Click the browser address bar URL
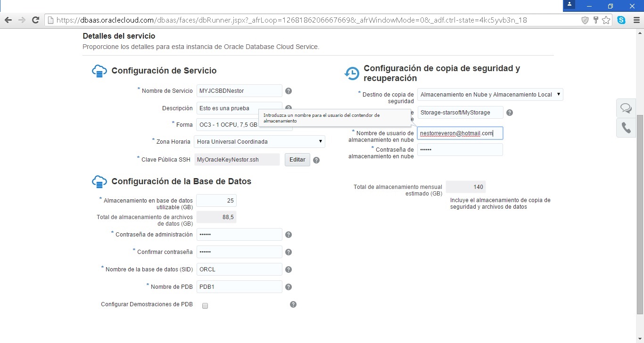Screen dimensions: 644x343 click(291, 20)
